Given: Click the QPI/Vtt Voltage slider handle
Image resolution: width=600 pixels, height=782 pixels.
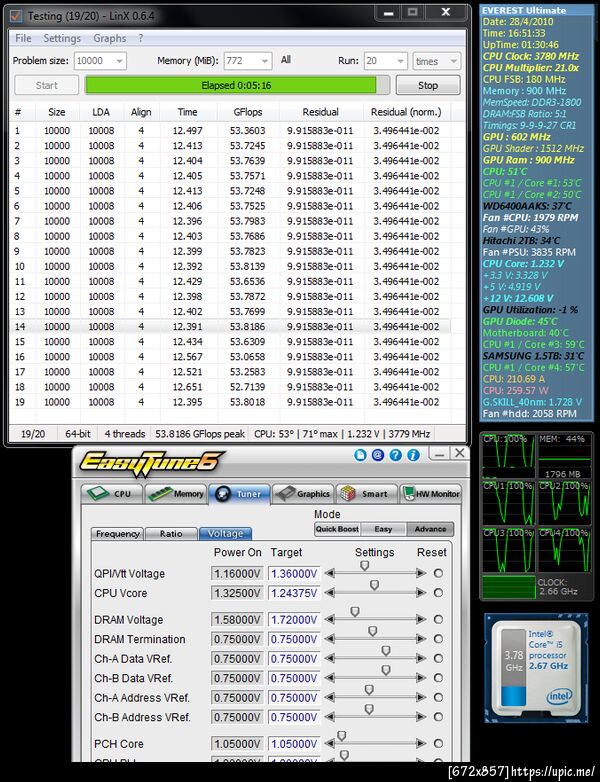Looking at the screenshot, I should (365, 566).
